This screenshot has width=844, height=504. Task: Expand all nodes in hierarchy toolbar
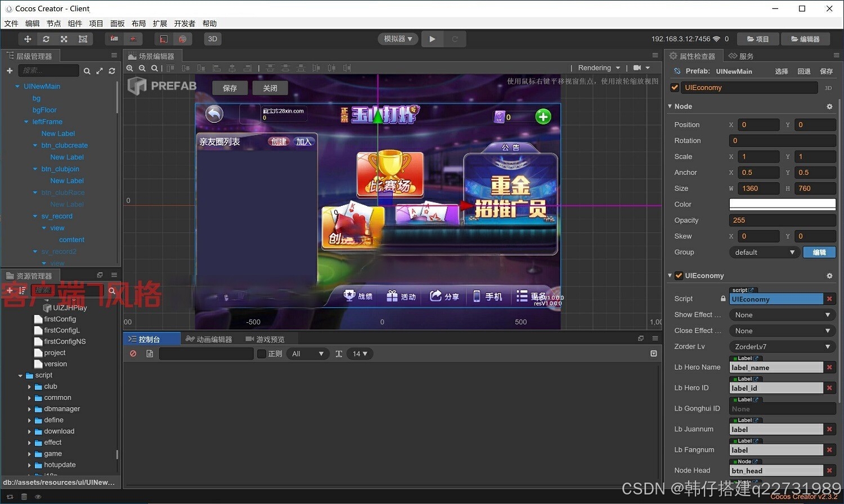[x=100, y=71]
